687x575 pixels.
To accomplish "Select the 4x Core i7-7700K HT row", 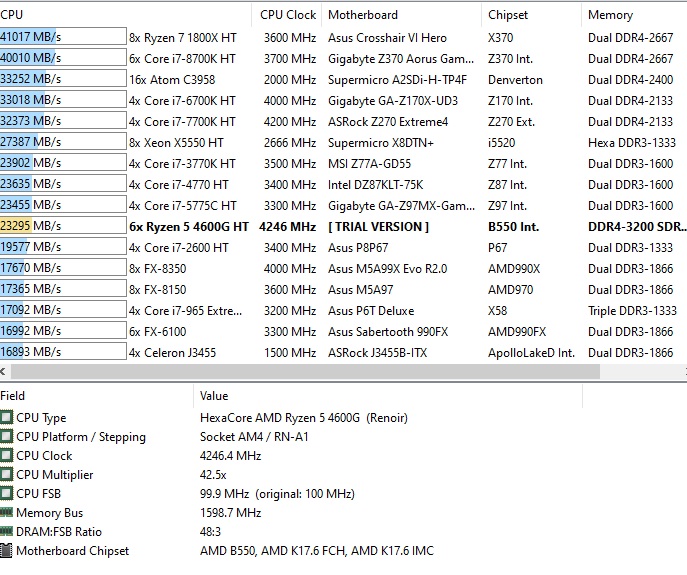I will tap(344, 121).
